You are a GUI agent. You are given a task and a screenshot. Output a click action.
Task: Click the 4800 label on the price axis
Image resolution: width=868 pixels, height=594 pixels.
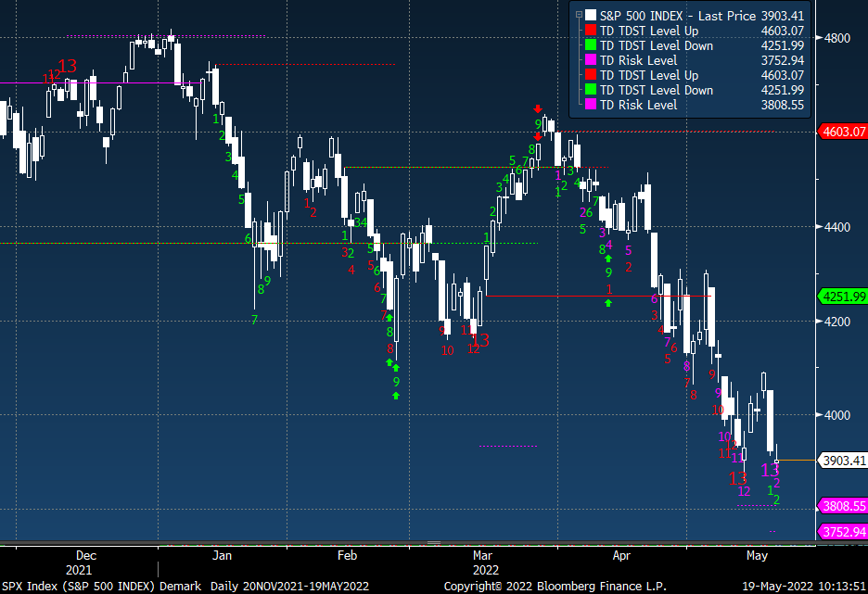point(838,38)
